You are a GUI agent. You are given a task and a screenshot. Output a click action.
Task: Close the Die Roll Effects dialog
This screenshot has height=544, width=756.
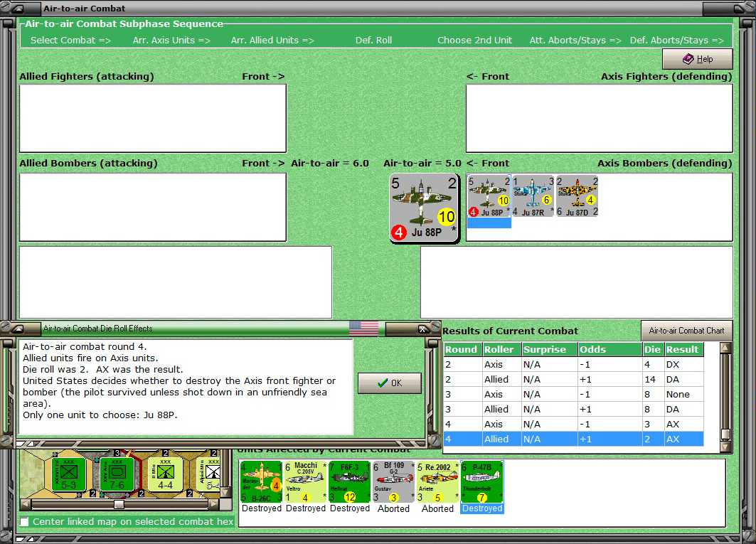point(423,329)
